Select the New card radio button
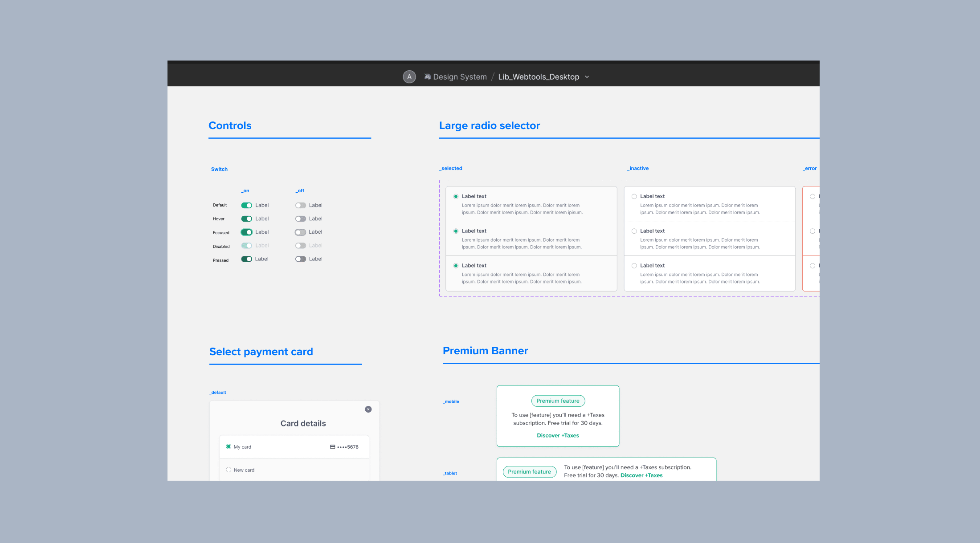 click(x=229, y=470)
